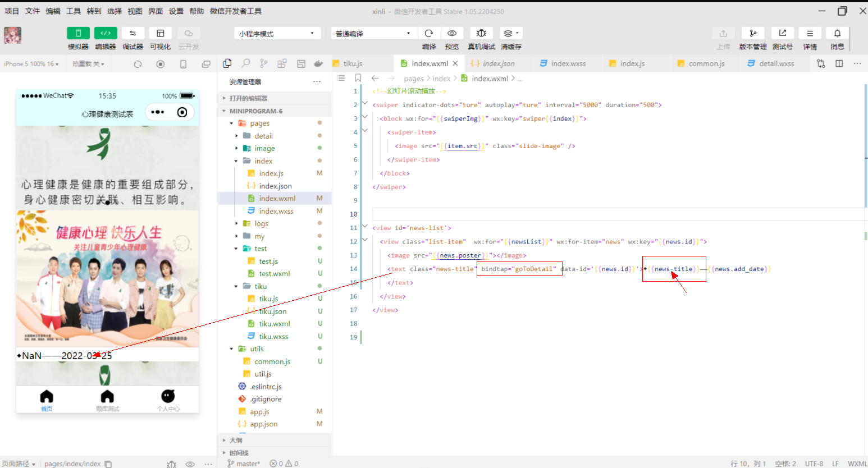Copy page path icon in status bar
The image size is (868, 468).
coord(108,464)
